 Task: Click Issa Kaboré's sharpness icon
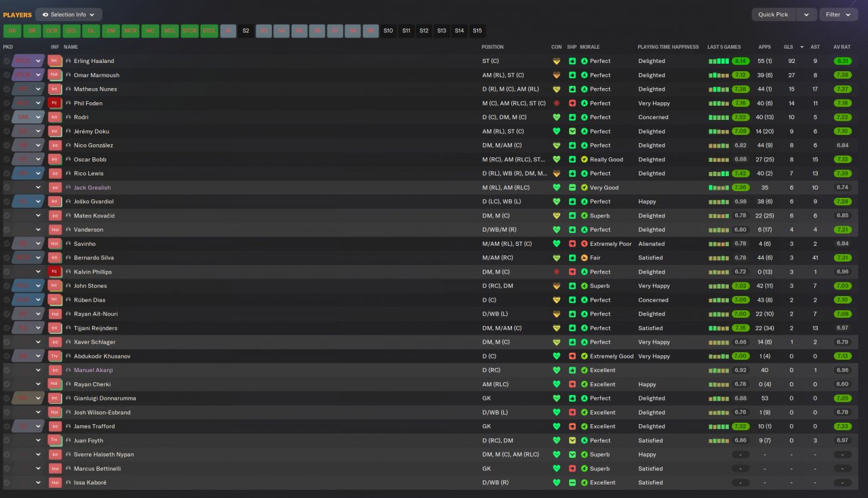click(572, 482)
